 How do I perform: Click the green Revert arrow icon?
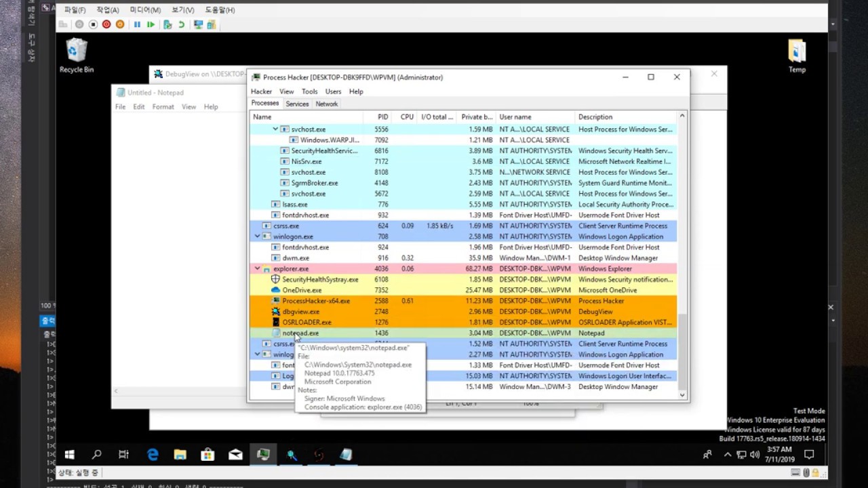coord(181,24)
